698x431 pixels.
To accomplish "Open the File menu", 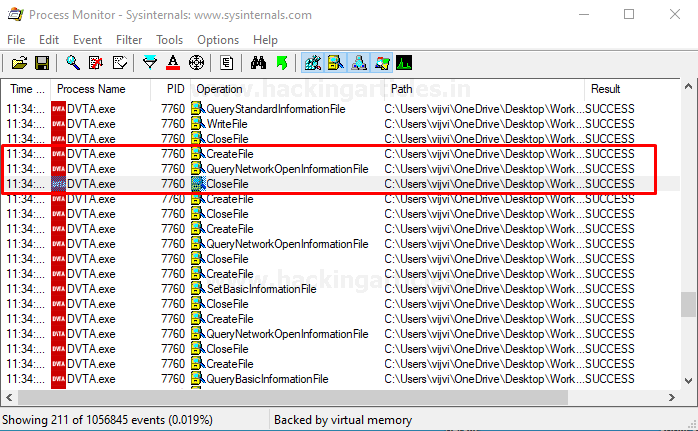I will point(16,40).
